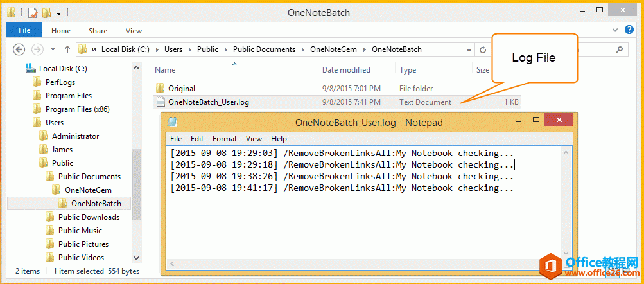This screenshot has height=284, width=644.
Task: Click the Back navigation arrow in Explorer
Action: pyautogui.click(x=19, y=49)
